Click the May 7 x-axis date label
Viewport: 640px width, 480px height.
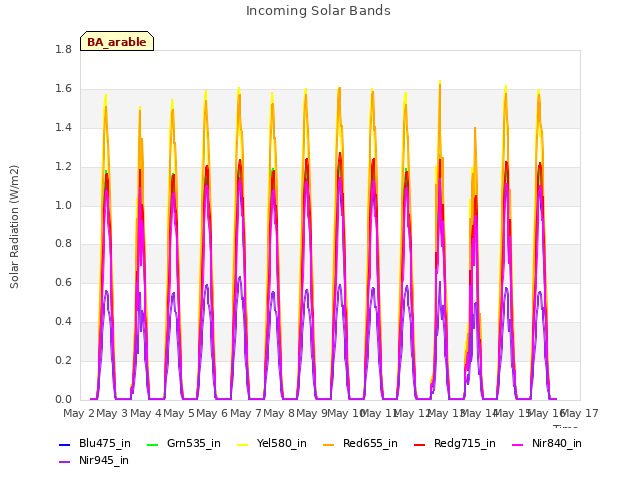tap(245, 414)
